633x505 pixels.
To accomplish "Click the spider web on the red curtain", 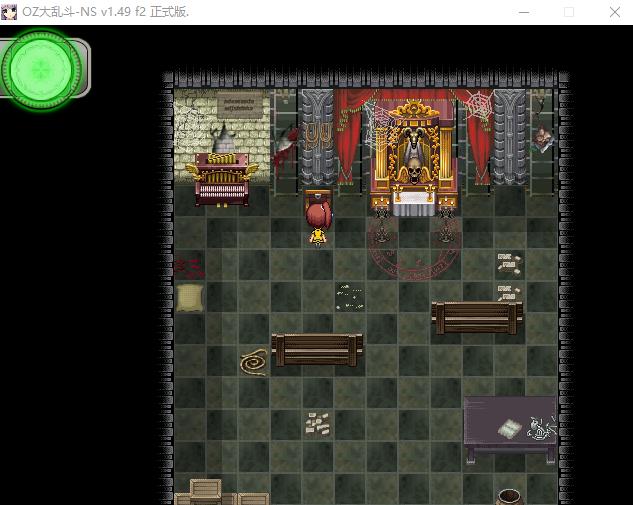I will [479, 103].
